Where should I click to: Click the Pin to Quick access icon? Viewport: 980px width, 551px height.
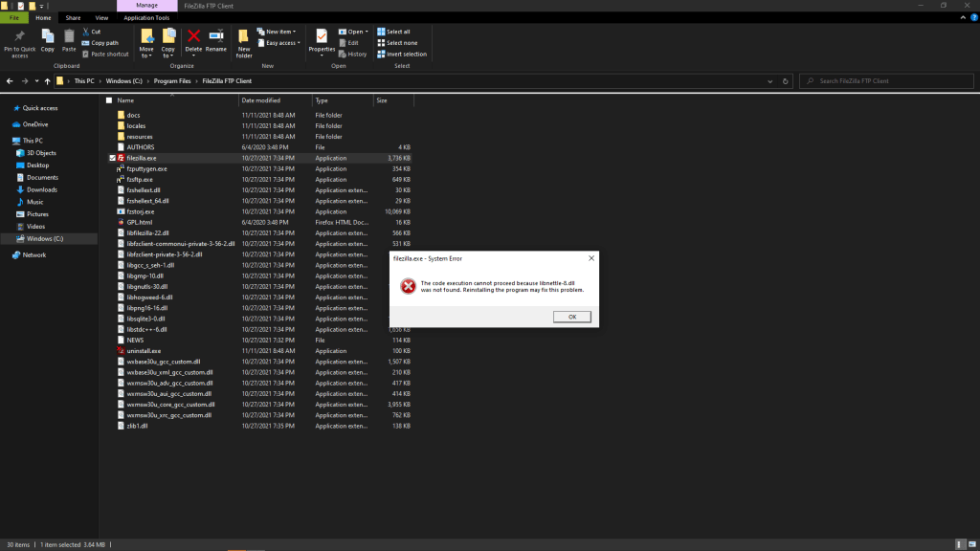pyautogui.click(x=20, y=36)
